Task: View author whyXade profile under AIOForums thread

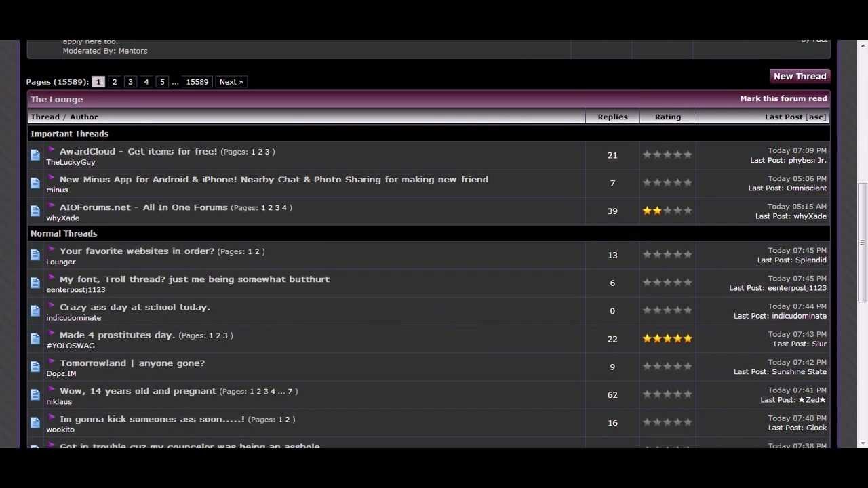Action: [63, 218]
